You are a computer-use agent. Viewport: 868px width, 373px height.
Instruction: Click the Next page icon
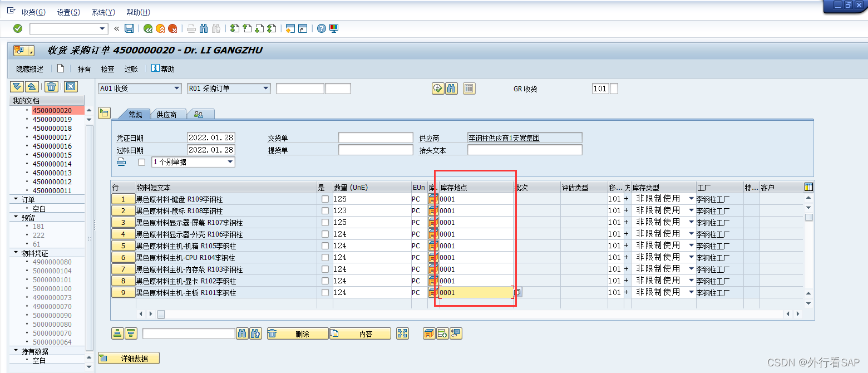click(259, 28)
